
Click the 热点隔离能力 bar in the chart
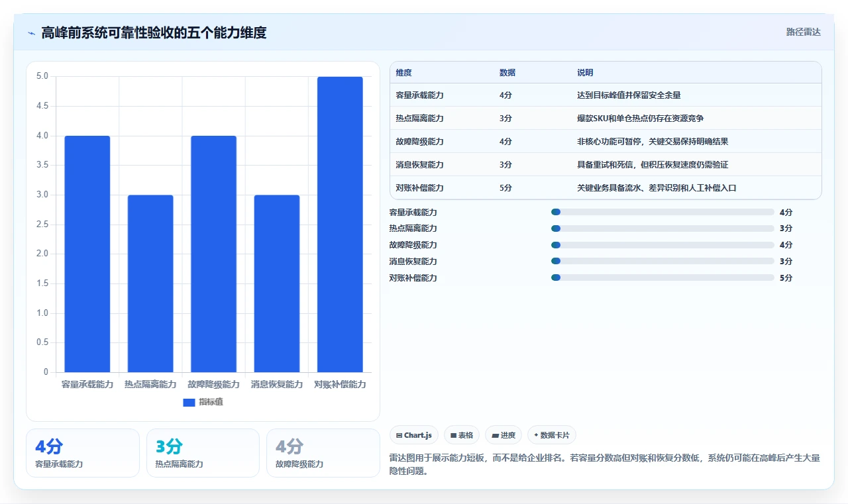[x=150, y=283]
